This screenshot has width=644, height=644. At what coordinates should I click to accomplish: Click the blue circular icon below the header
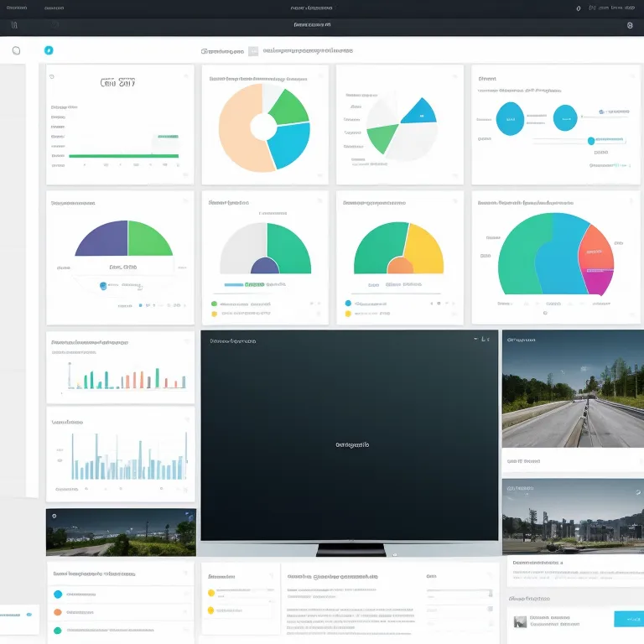pos(49,50)
